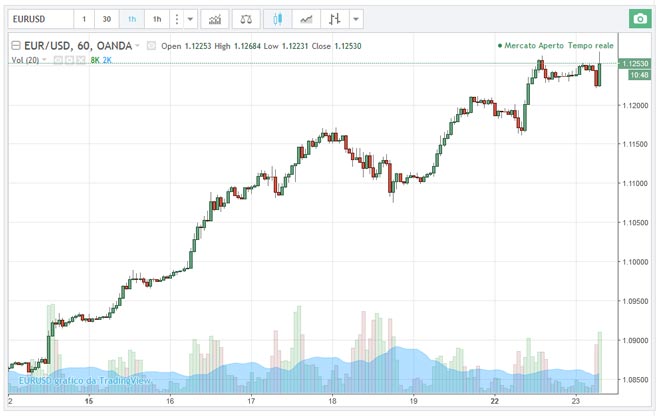Click the 1.12530 current price label
This screenshot has height=416, width=660.
coord(635,64)
